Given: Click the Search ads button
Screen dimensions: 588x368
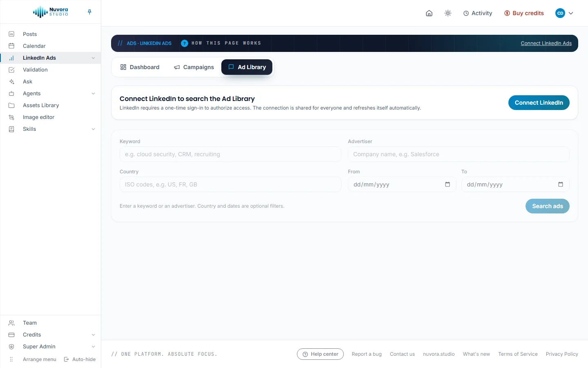Looking at the screenshot, I should coord(548,206).
